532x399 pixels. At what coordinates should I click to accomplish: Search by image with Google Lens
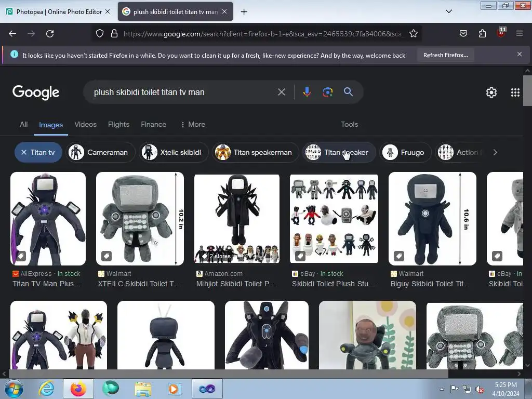coord(327,92)
